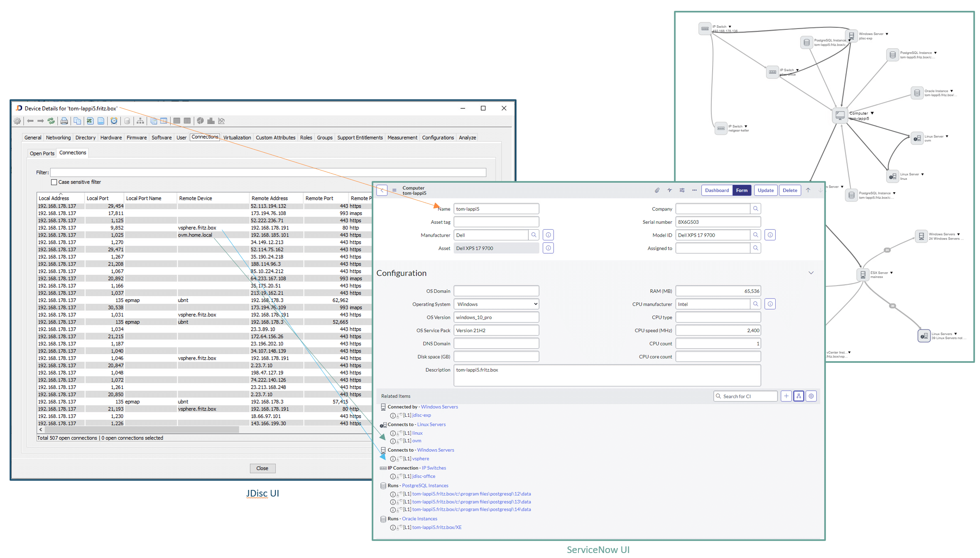
Task: Click the paperclip attachments icon
Action: pos(657,190)
